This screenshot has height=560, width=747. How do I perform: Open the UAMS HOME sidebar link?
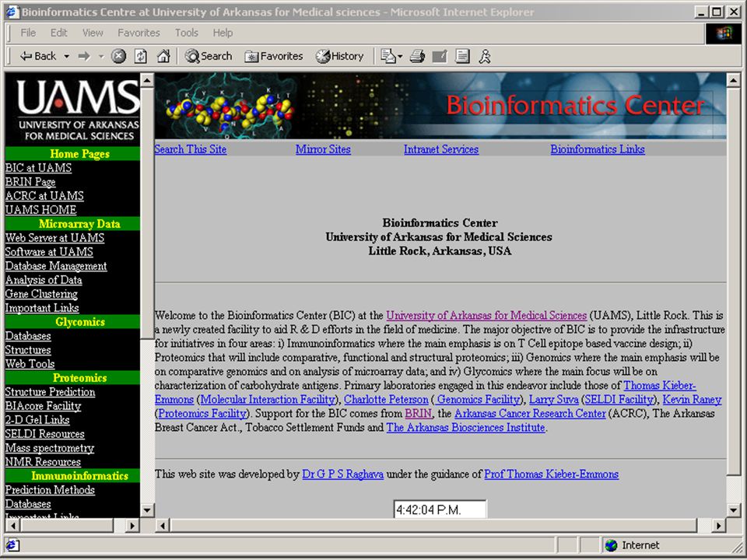pyautogui.click(x=40, y=210)
